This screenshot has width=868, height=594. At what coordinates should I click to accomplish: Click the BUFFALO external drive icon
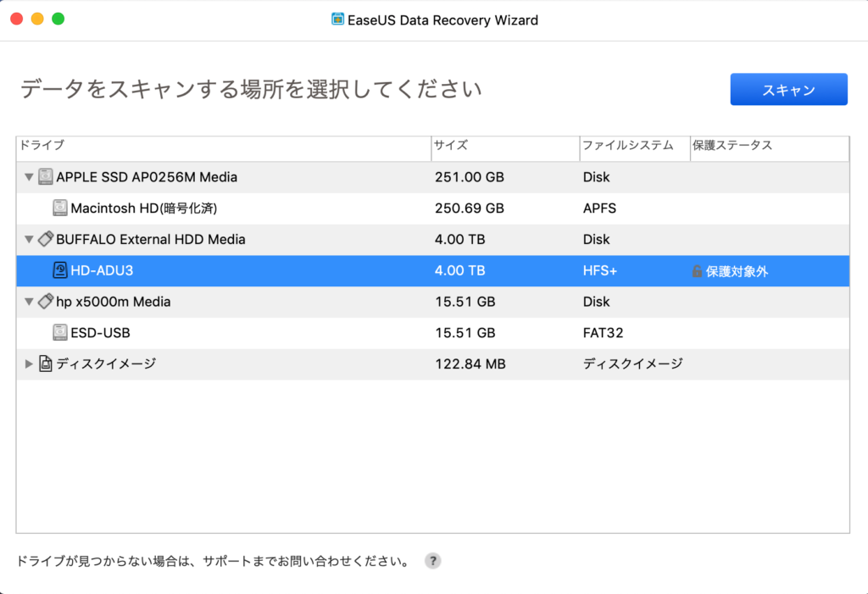coord(46,239)
